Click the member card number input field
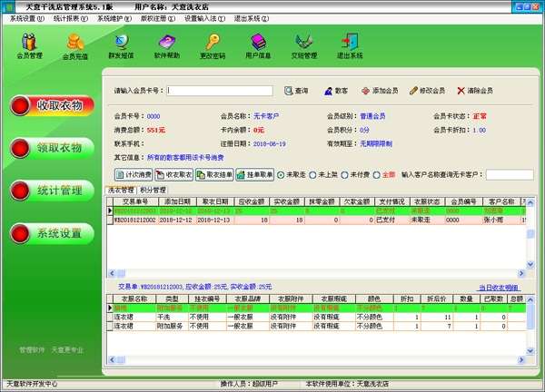Viewport: 545px width, 392px height. point(221,91)
